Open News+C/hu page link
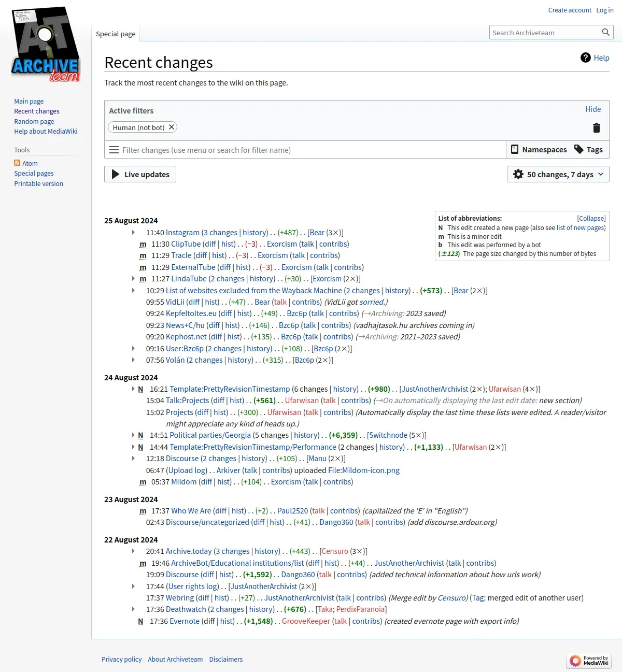Image resolution: width=622 pixels, height=672 pixels. pos(185,325)
